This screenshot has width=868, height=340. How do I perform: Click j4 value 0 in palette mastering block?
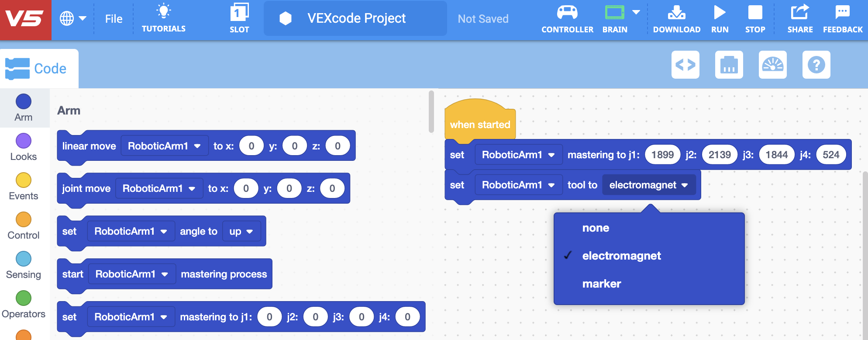coord(407,317)
